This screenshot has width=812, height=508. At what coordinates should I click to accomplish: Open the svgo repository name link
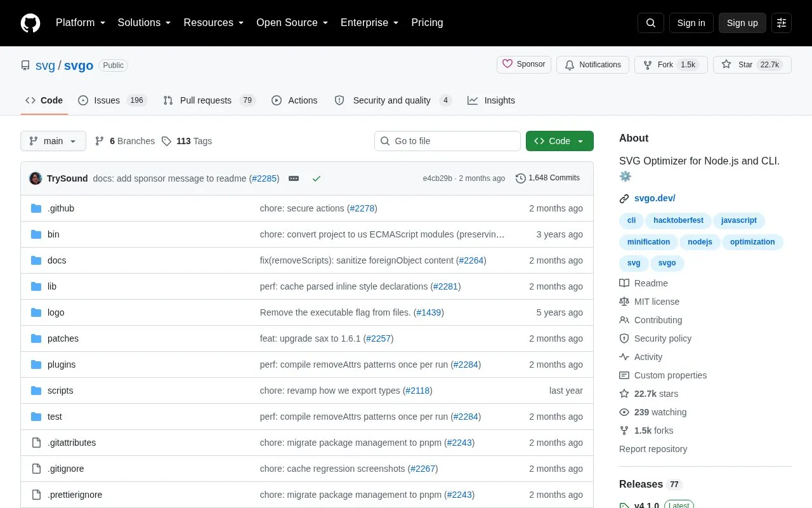click(79, 65)
